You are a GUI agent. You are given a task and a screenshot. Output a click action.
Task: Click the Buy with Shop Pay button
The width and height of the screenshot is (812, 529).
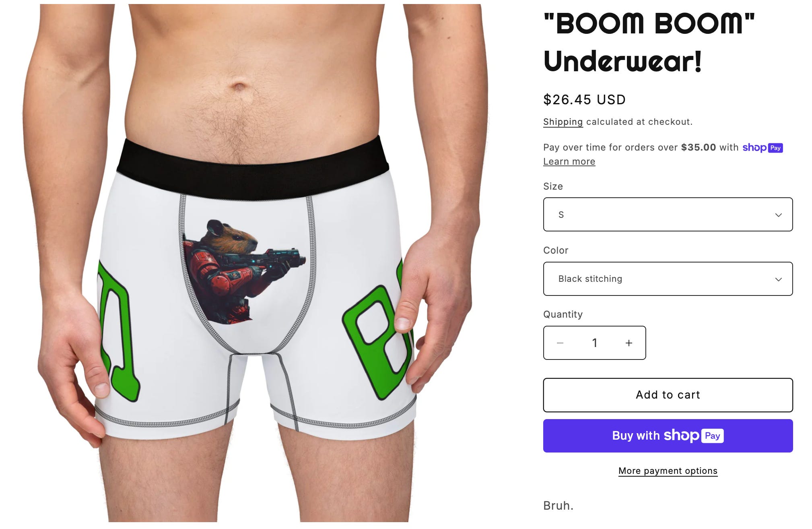668,436
